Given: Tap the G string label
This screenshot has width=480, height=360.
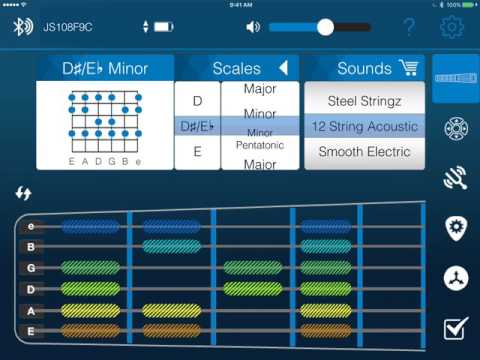Looking at the screenshot, I should click(x=31, y=268).
